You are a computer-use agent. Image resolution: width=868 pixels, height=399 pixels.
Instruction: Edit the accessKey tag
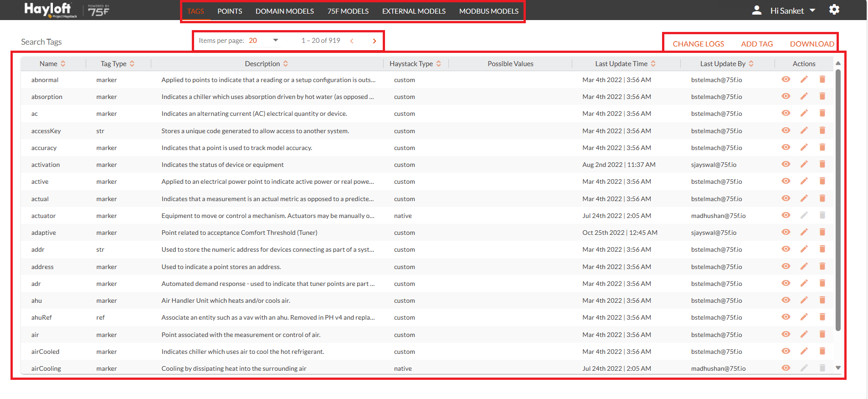pos(804,130)
